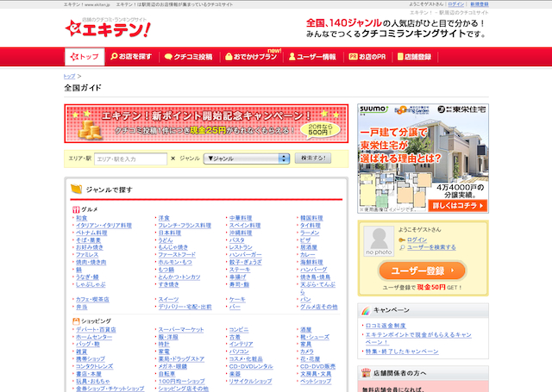
Task: Click the folder icon beside ジャンルで探す
Action: pos(77,189)
